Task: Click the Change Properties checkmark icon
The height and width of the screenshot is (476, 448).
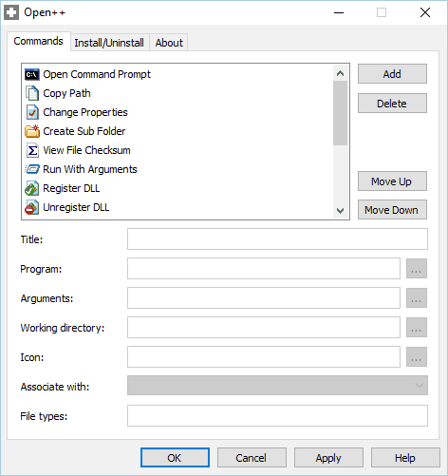Action: pyautogui.click(x=32, y=112)
